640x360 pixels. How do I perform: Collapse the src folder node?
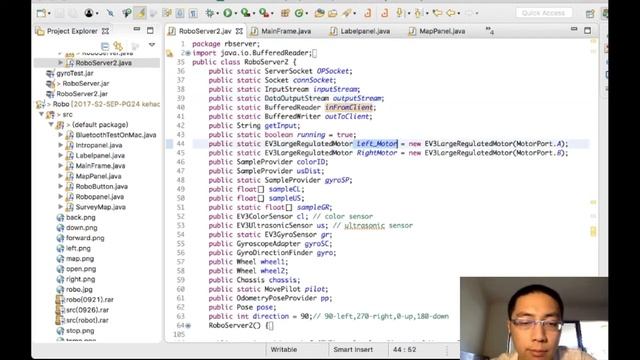coord(42,114)
